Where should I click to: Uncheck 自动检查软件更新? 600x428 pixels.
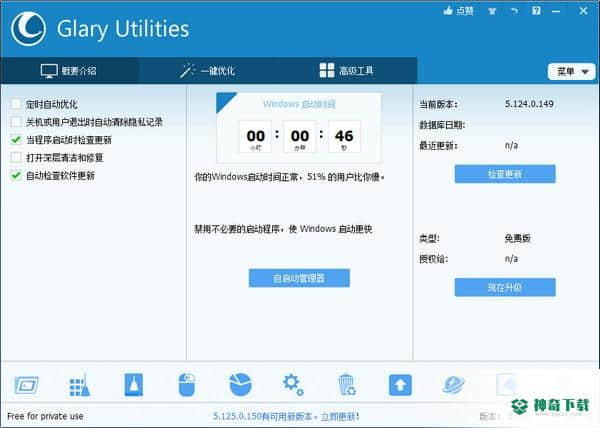16,175
